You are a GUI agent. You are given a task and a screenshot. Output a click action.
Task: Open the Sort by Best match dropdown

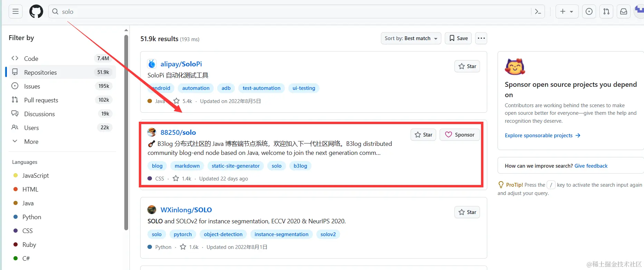coord(411,38)
